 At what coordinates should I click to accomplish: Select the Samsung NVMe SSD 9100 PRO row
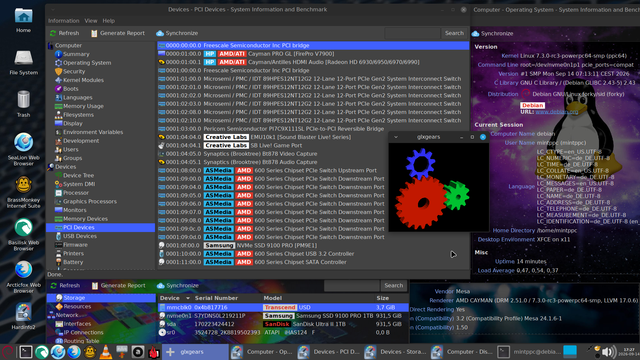coord(313,245)
